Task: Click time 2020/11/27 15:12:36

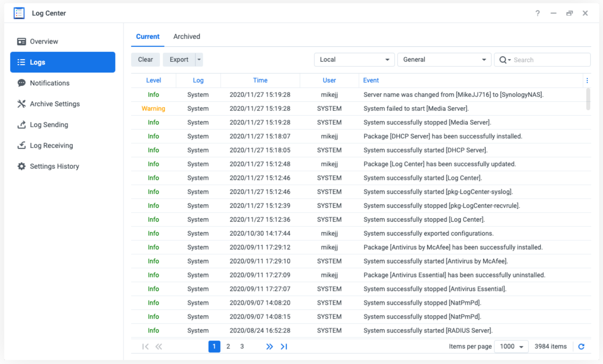Action: 260,220
